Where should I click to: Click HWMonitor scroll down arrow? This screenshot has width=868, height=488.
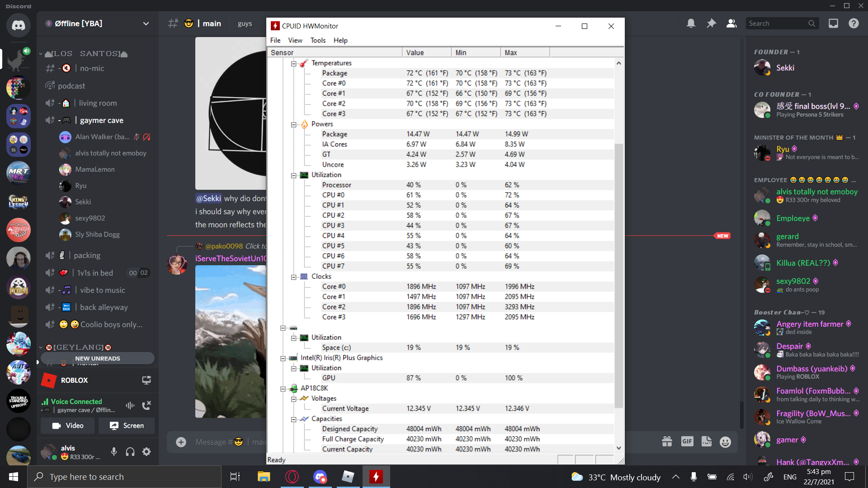tap(618, 448)
